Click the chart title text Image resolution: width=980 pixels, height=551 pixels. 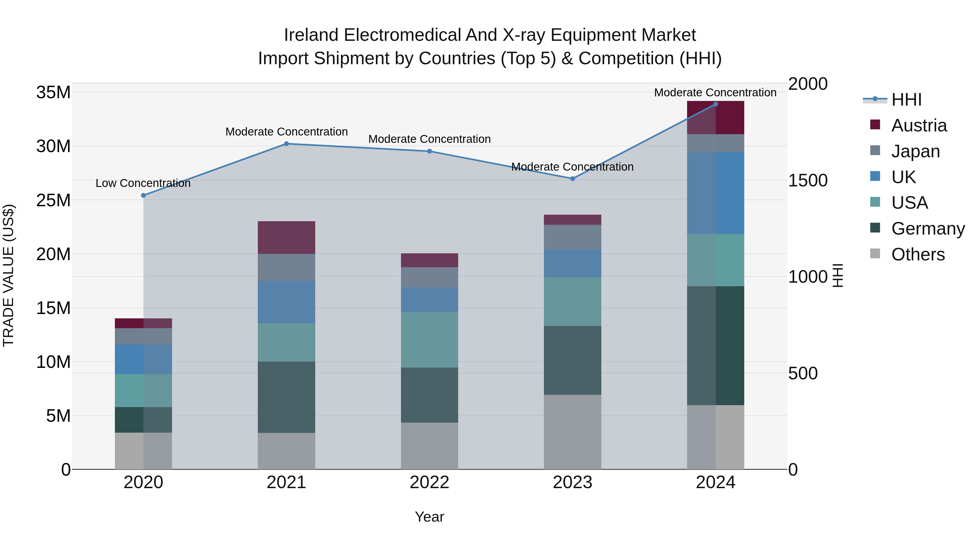click(x=490, y=47)
